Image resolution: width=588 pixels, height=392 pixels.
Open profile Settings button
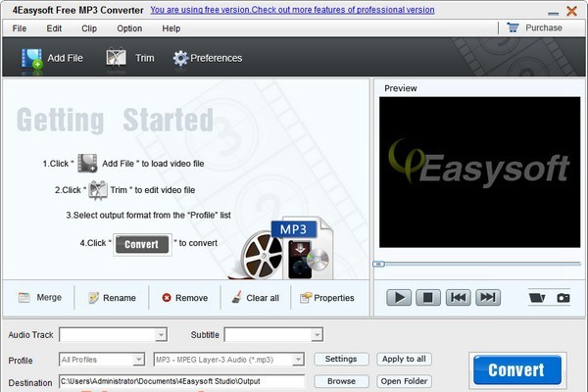pyautogui.click(x=341, y=359)
